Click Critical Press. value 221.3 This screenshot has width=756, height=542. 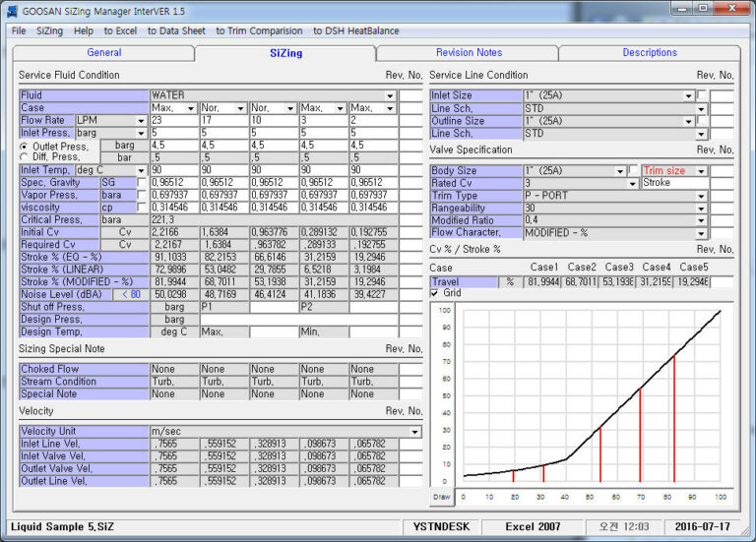tap(274, 219)
